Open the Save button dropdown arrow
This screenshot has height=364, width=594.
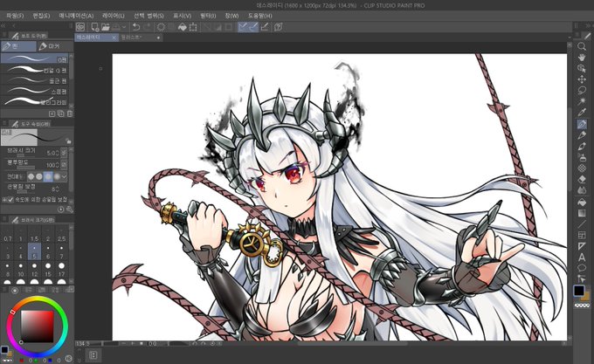(124, 27)
